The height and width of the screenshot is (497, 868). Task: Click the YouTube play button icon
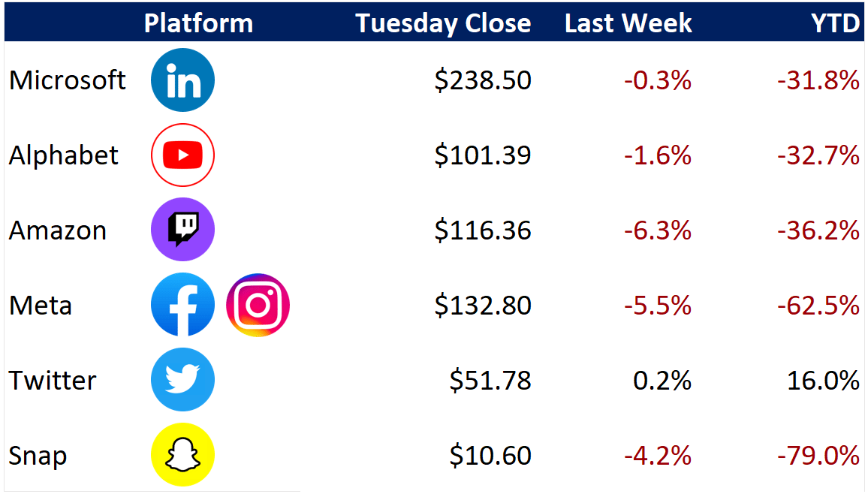[x=182, y=155]
